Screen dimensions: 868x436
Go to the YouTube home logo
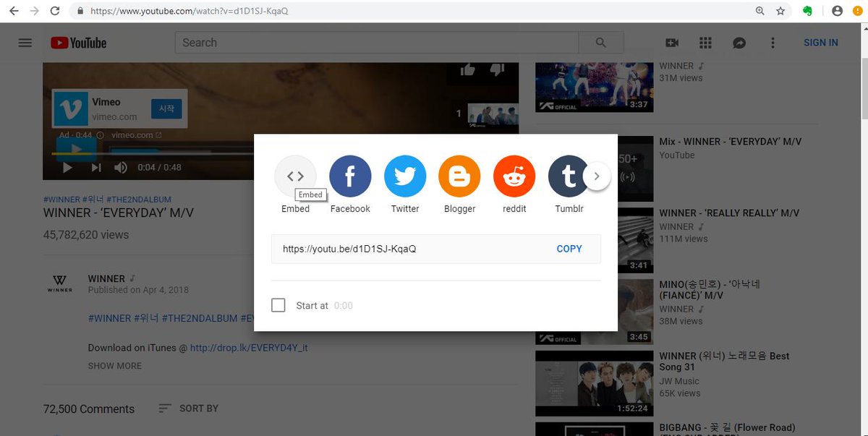click(x=79, y=43)
